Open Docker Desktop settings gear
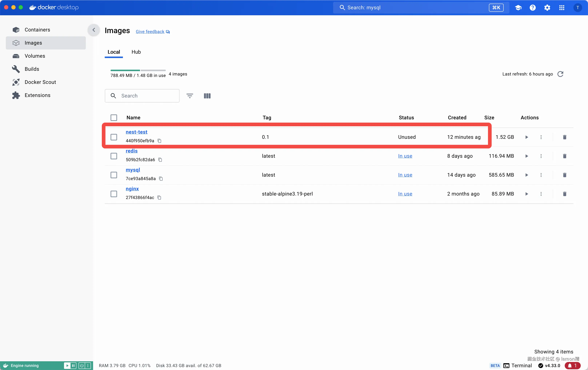The width and height of the screenshot is (588, 370). tap(547, 8)
